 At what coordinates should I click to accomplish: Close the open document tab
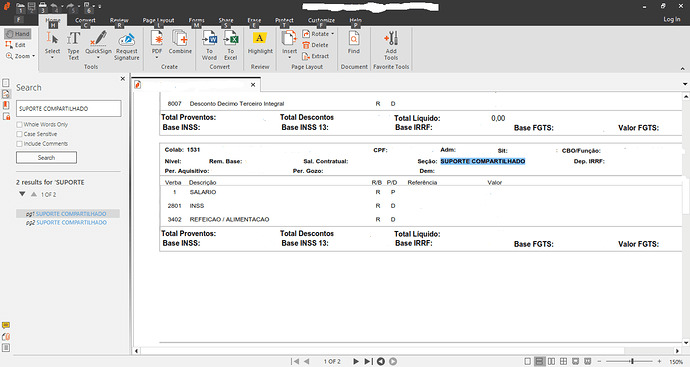coord(253,85)
